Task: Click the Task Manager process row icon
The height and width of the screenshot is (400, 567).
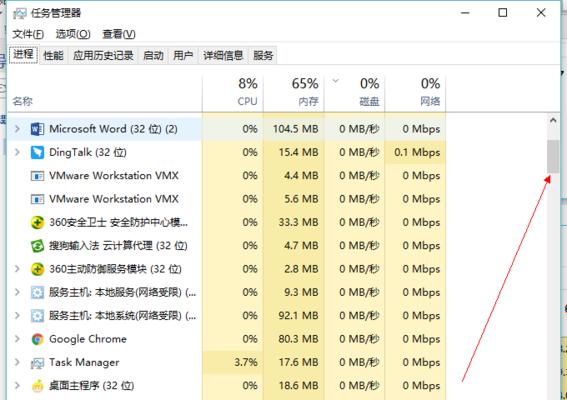Action: pos(37,363)
